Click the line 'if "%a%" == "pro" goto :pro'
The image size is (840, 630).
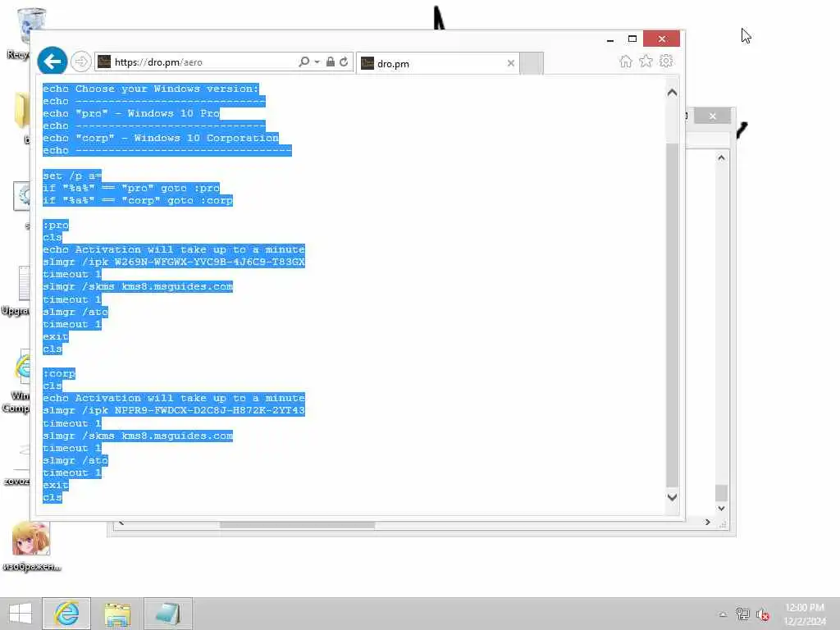point(131,188)
